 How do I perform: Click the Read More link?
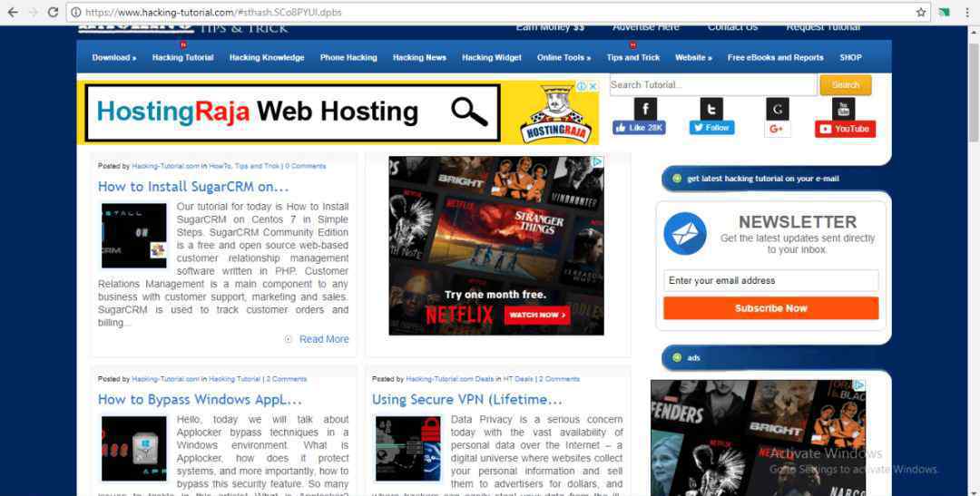point(324,339)
